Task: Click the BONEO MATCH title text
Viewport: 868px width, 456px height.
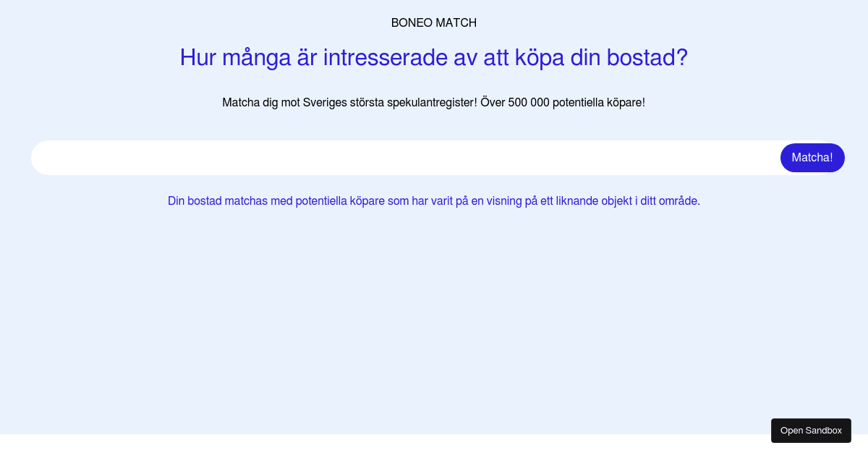Action: [x=433, y=23]
